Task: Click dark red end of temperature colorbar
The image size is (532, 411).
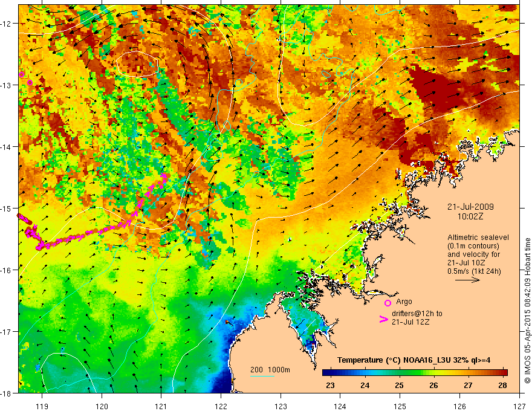Action: 504,373
